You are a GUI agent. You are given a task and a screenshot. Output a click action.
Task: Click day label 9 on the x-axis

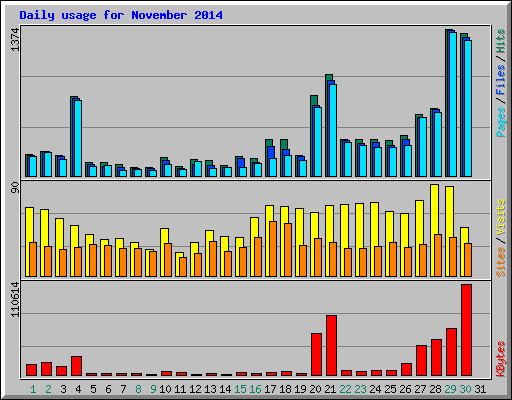coord(153,389)
